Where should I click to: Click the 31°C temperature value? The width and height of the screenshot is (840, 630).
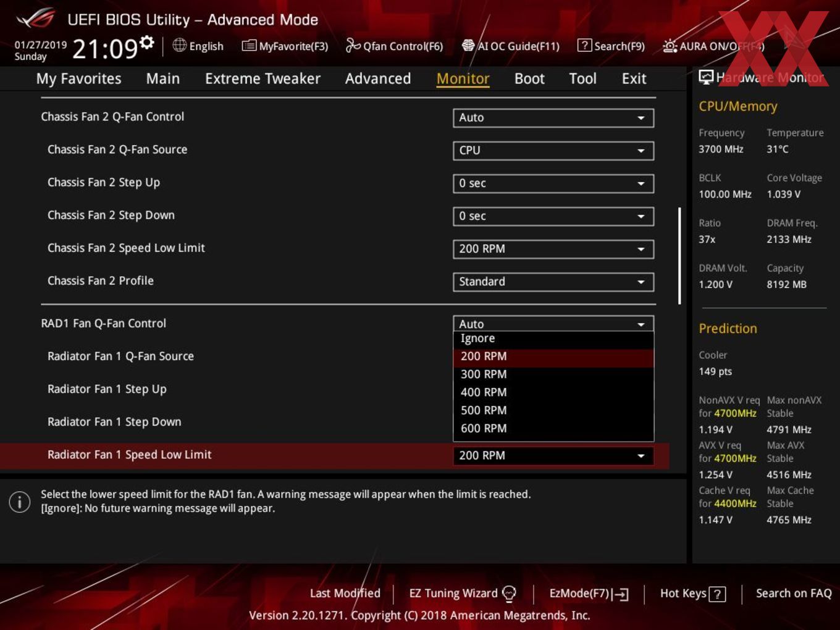tap(778, 149)
